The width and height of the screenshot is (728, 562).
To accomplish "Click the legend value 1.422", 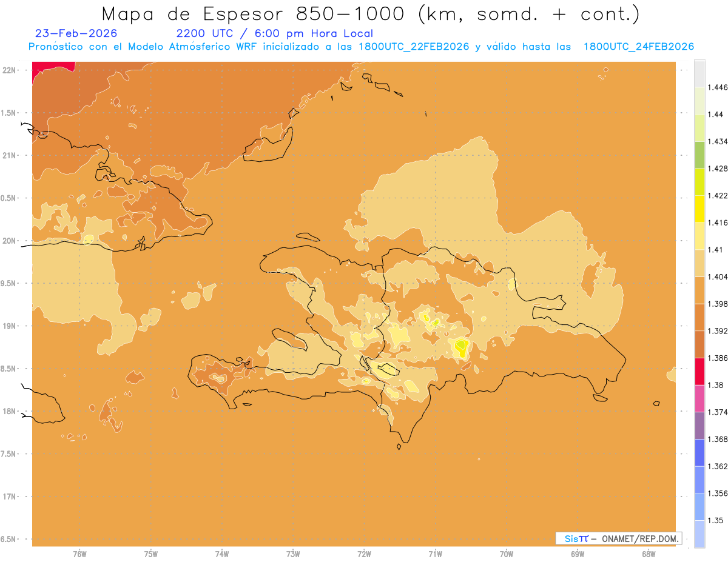I will click(x=719, y=196).
